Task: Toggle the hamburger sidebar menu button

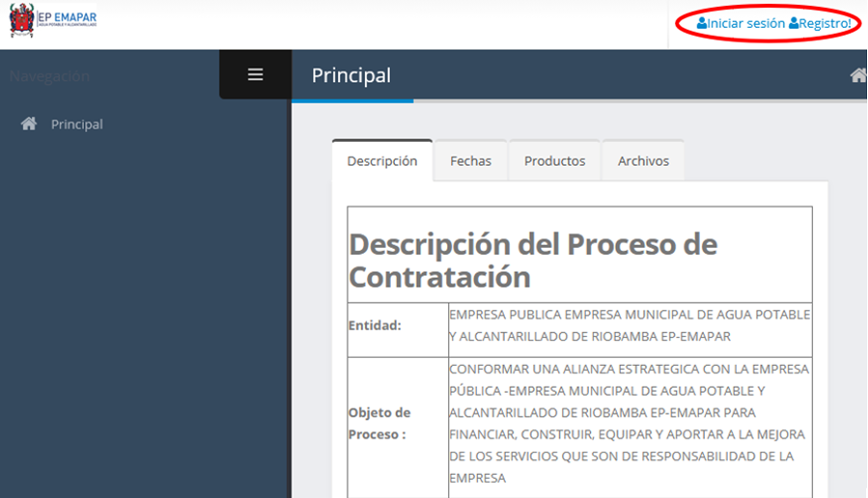Action: click(255, 74)
